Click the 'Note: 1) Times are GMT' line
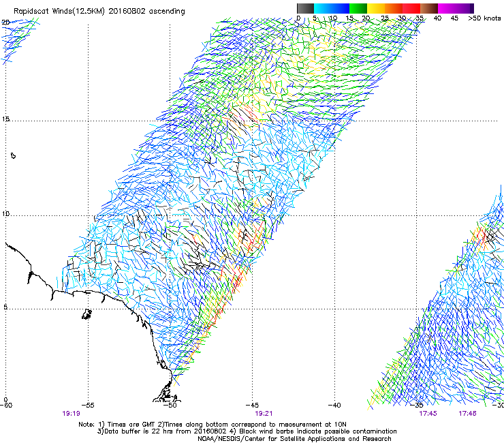Screen dimensions: 504x443 click(x=212, y=425)
